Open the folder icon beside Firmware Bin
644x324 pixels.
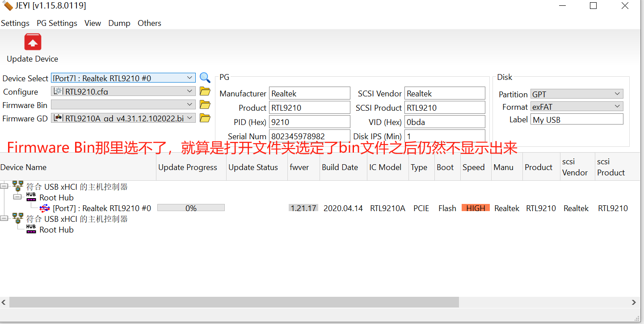(x=205, y=105)
